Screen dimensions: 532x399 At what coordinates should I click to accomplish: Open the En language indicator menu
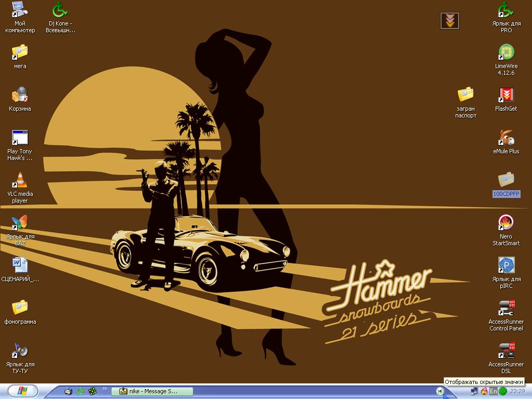tap(493, 391)
